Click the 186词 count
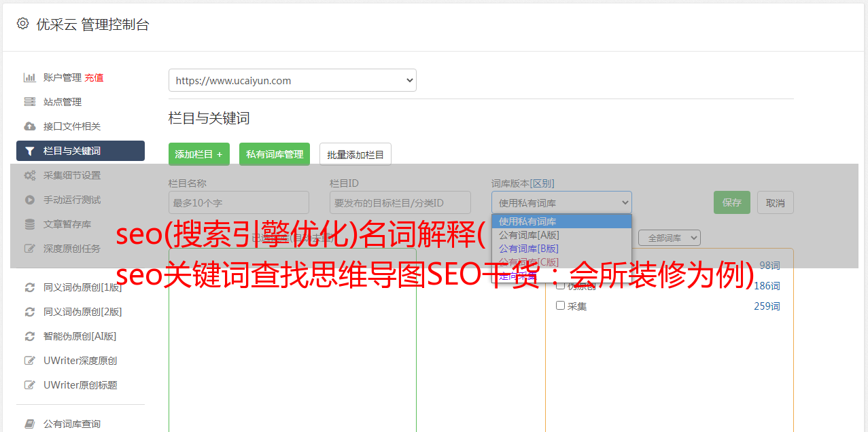This screenshot has width=868, height=432. pos(767,286)
